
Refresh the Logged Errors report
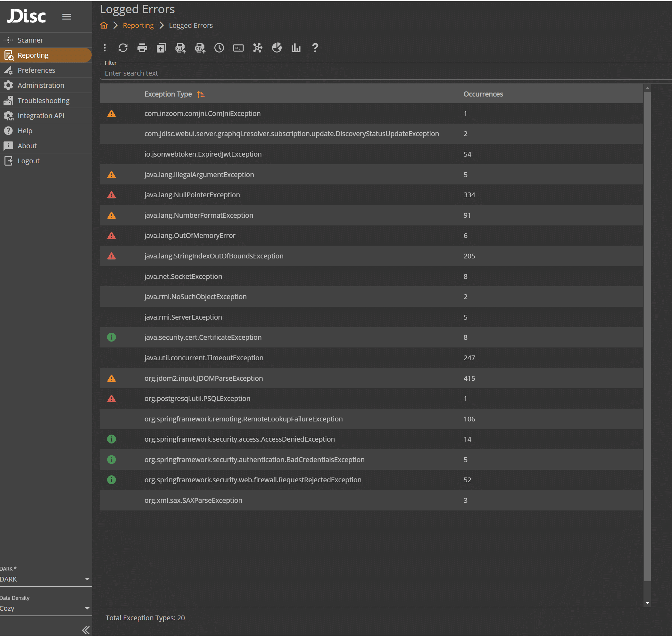tap(123, 48)
